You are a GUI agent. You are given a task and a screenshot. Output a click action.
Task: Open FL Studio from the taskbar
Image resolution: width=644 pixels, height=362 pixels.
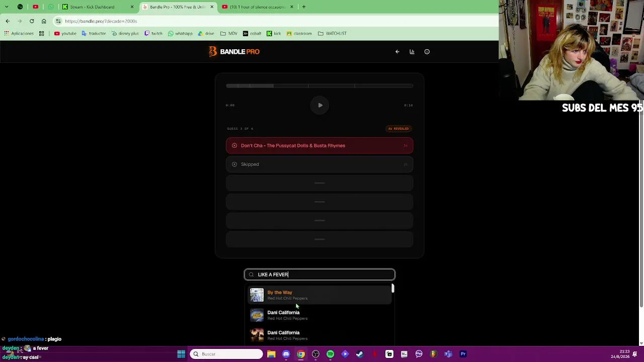(434, 354)
